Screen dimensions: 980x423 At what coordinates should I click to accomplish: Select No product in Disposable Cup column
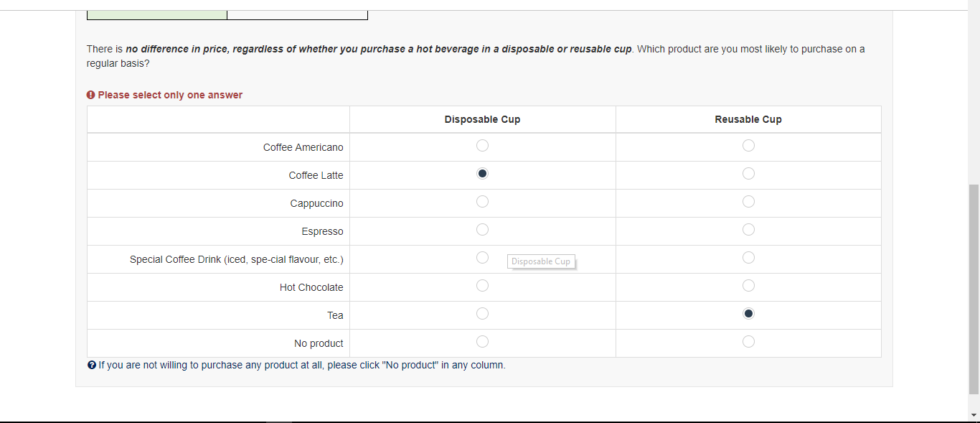482,342
